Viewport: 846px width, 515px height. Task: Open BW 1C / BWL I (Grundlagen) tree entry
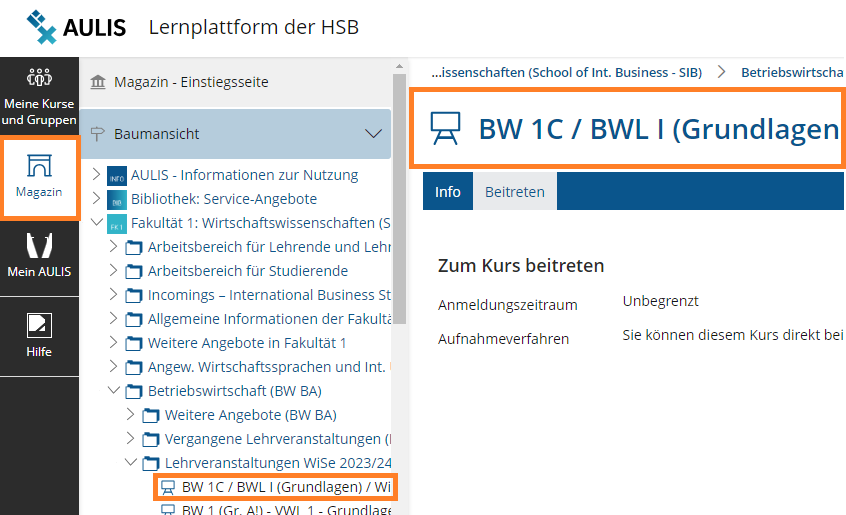click(286, 487)
